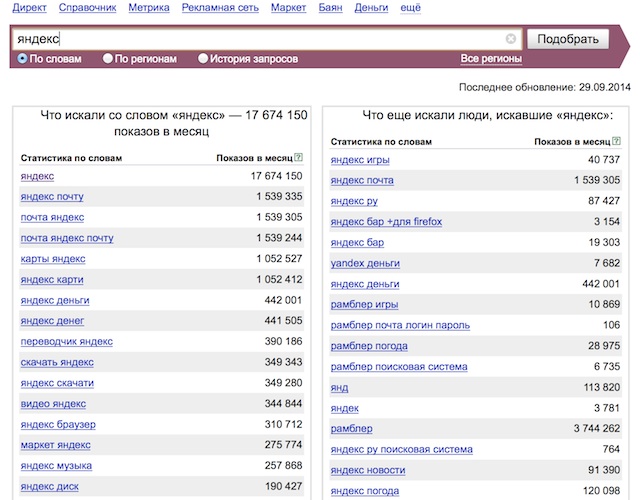Select the value 17 674 150 in яндекс row
Image resolution: width=640 pixels, height=500 pixels.
click(276, 176)
